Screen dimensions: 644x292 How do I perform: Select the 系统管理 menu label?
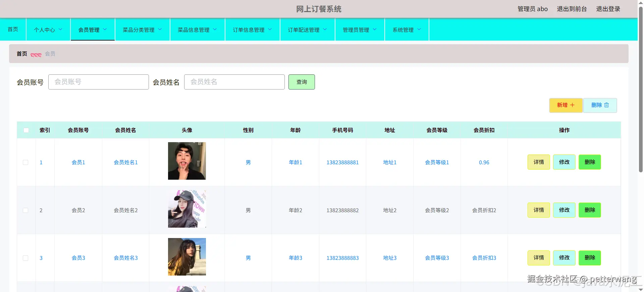(403, 30)
